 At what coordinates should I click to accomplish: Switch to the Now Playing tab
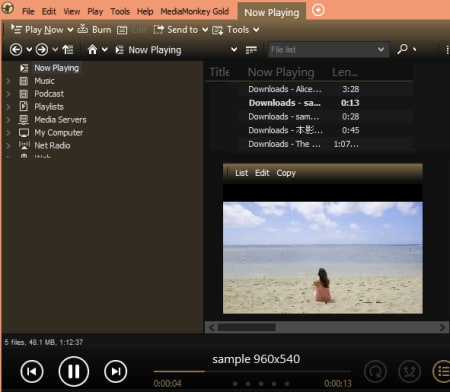[x=272, y=13]
